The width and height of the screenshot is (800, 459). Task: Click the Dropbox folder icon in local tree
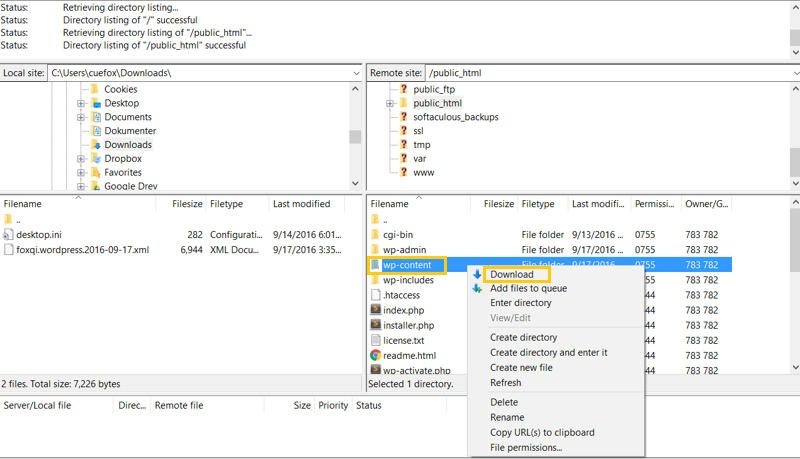96,159
